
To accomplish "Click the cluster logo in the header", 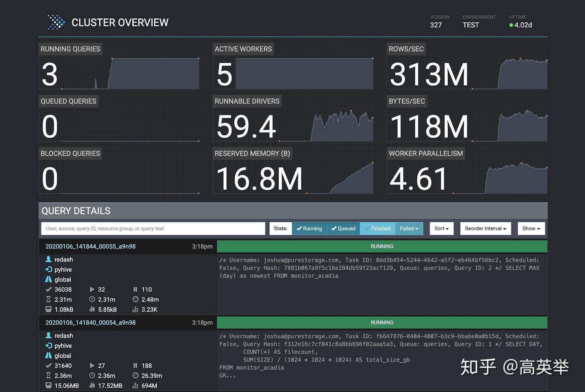I will [x=56, y=22].
